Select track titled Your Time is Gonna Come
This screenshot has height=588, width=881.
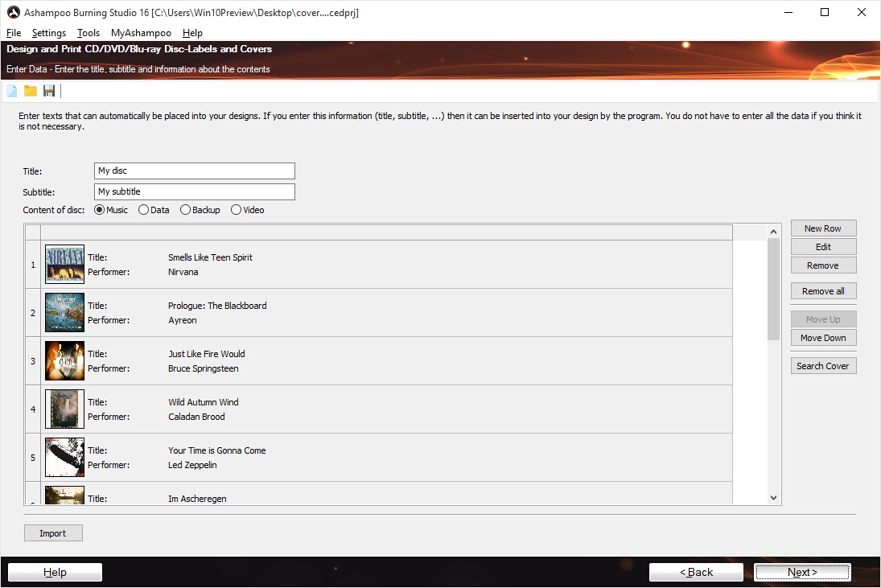(x=217, y=450)
